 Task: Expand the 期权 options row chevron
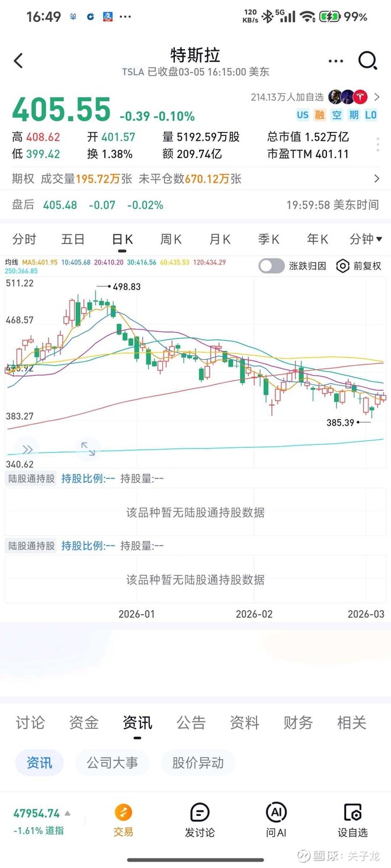pos(376,178)
